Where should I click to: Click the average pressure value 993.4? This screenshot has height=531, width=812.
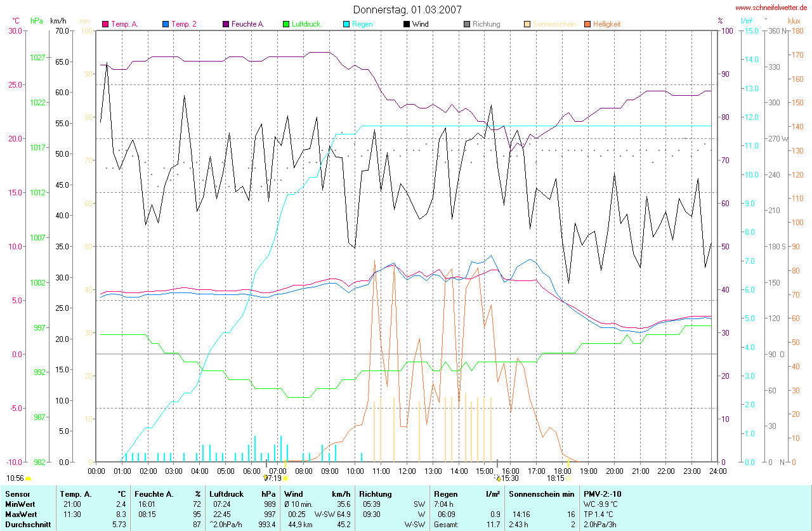click(x=267, y=525)
